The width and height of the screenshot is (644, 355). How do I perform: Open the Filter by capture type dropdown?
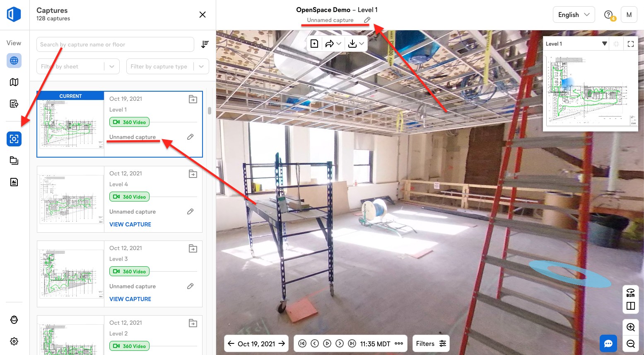[167, 66]
